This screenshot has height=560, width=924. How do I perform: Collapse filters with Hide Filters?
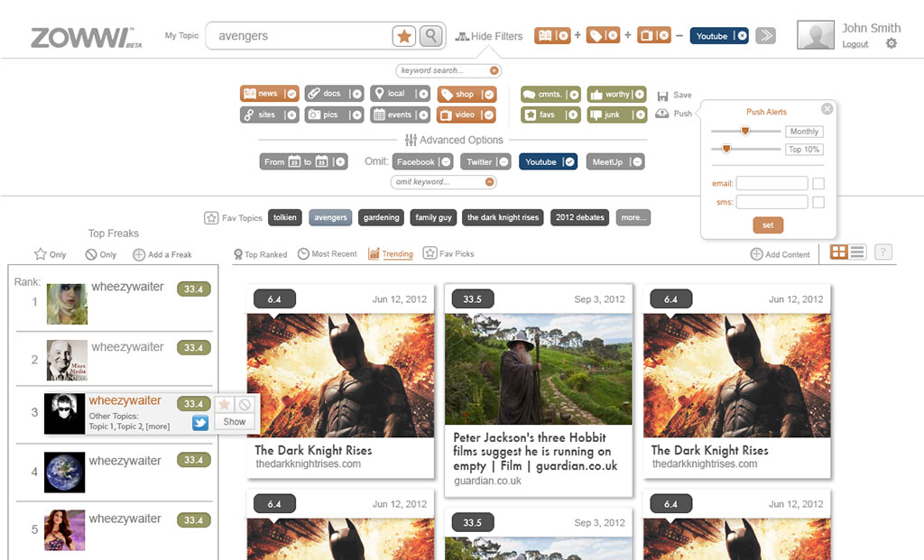(x=489, y=36)
